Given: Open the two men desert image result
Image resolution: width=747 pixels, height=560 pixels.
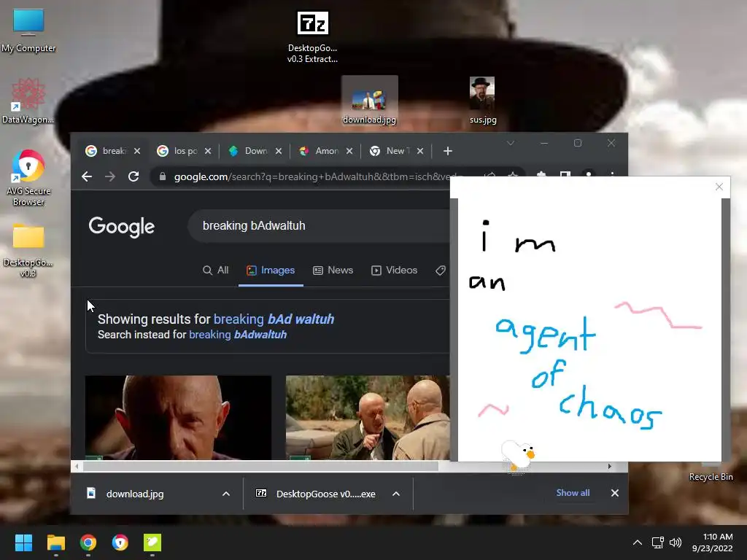Looking at the screenshot, I should [x=368, y=418].
